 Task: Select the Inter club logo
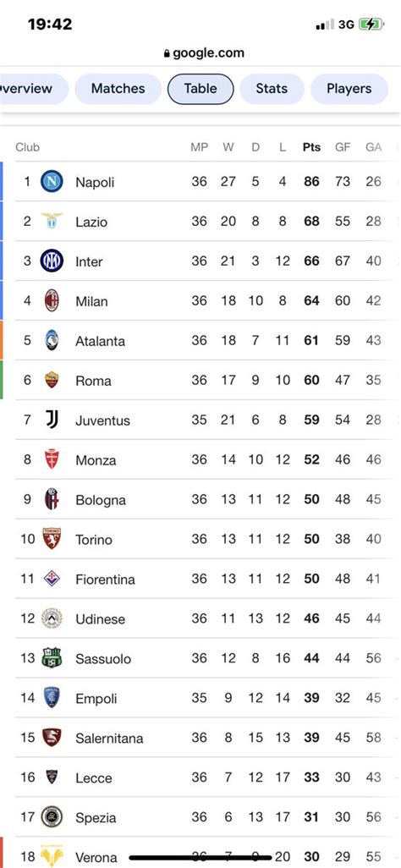click(x=52, y=261)
